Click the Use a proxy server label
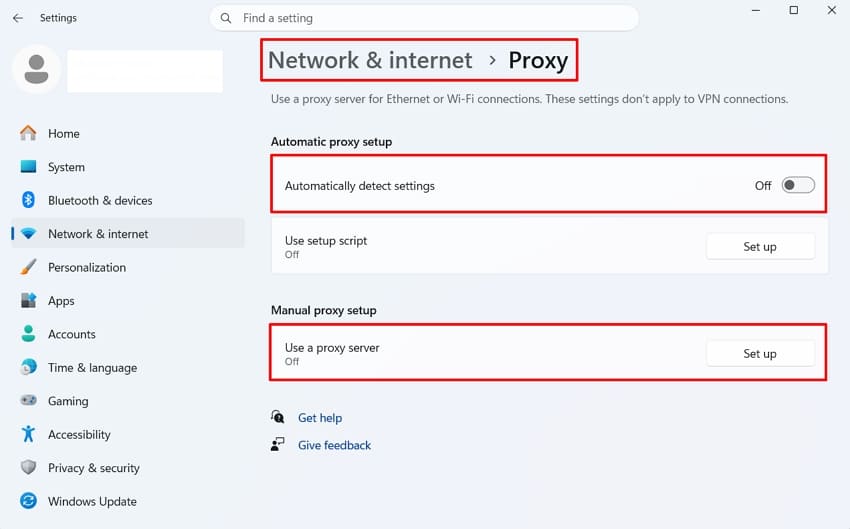 click(x=332, y=347)
